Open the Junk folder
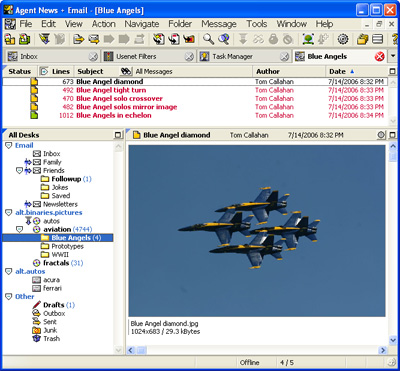400x371 pixels. coord(45,330)
